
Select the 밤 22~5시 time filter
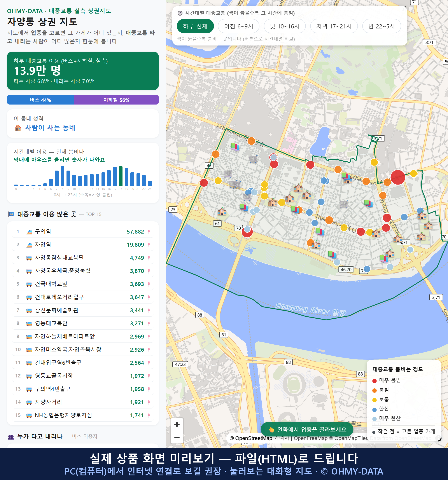(x=381, y=26)
